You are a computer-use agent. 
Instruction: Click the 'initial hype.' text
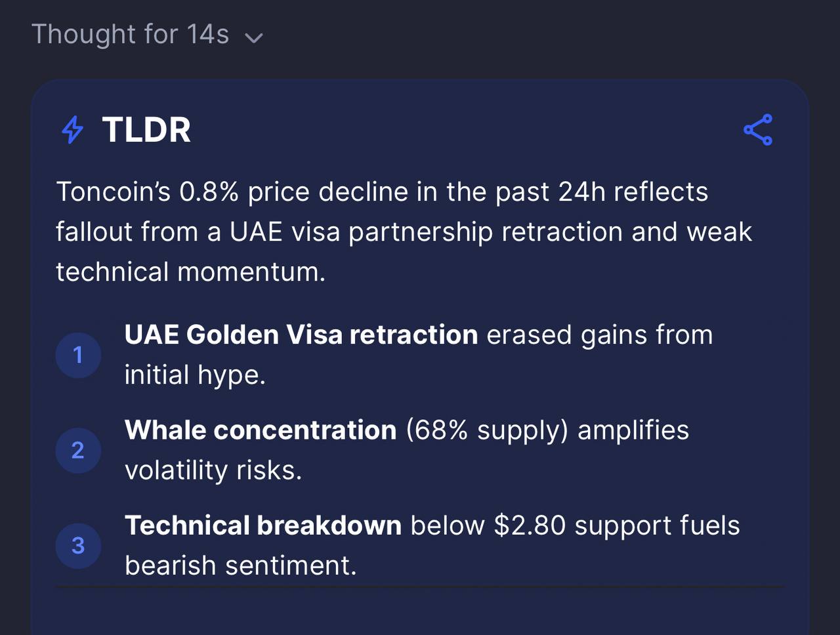[195, 375]
